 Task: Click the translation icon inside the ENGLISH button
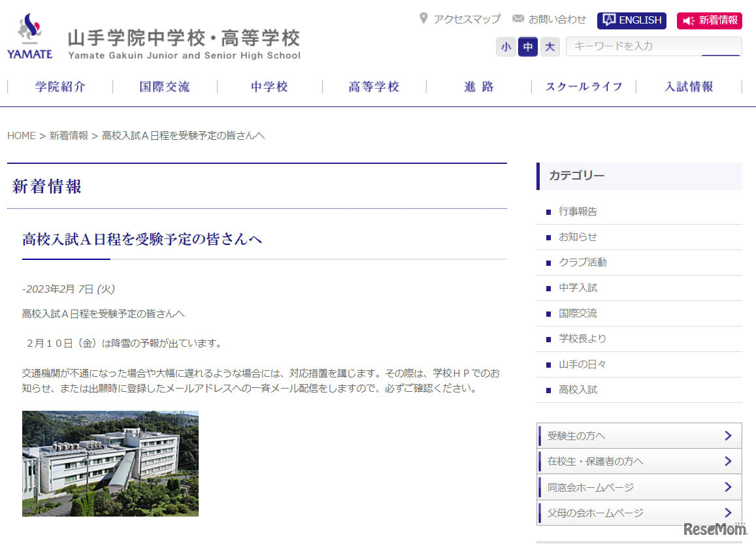[608, 20]
